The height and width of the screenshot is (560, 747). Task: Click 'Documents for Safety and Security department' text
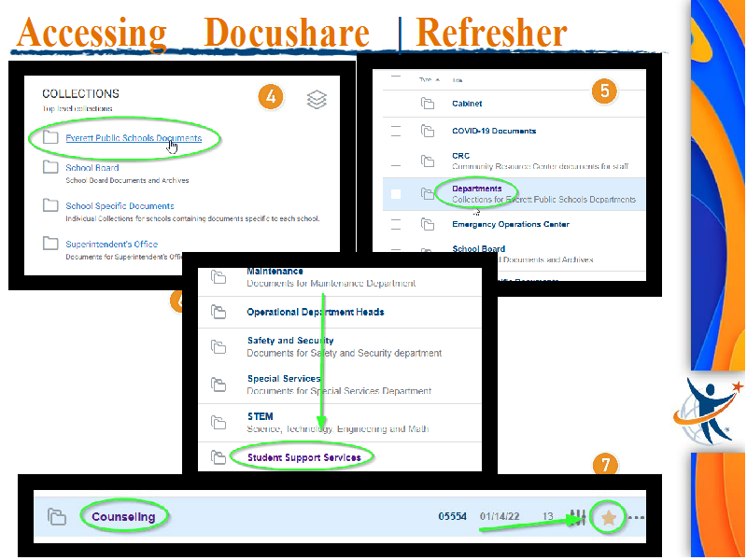click(x=345, y=353)
